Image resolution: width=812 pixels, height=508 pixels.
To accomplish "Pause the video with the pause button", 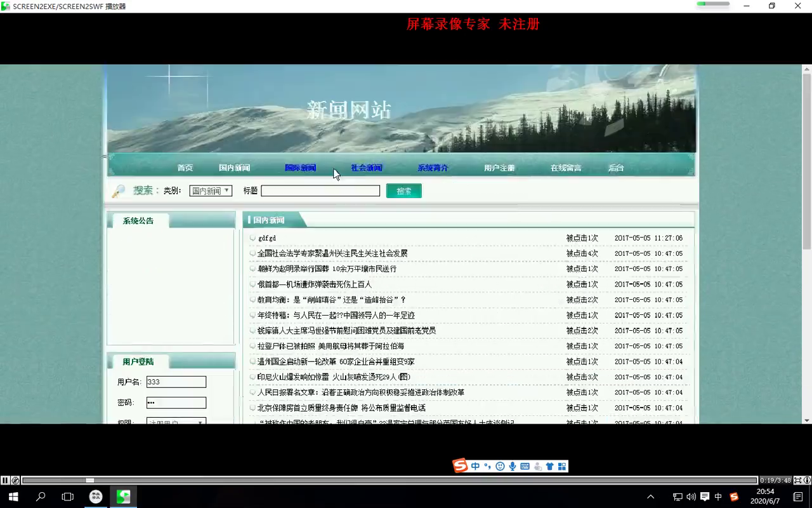I will coord(5,481).
